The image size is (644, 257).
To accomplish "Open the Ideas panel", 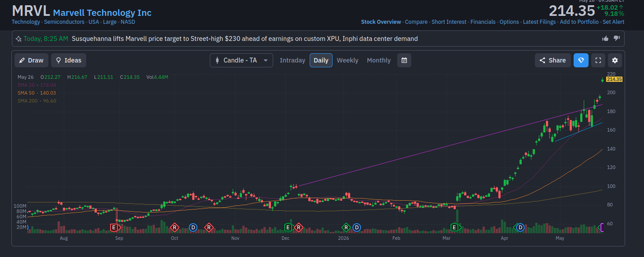I will point(69,60).
